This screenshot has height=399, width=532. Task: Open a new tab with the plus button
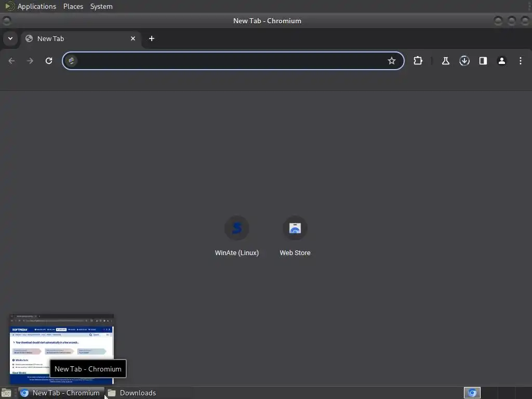coord(152,38)
